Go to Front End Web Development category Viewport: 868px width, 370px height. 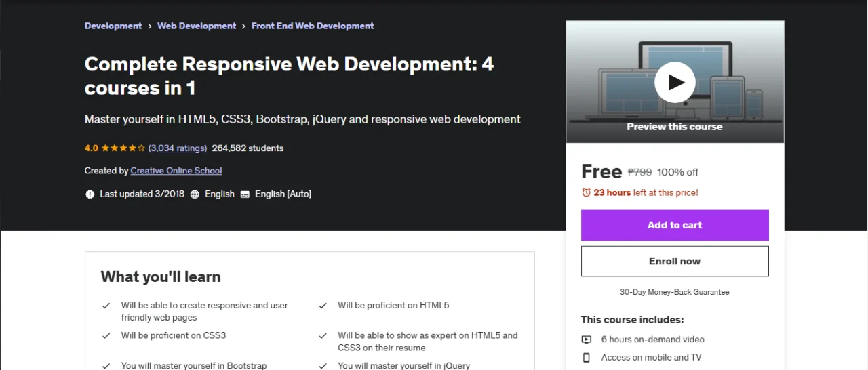click(x=313, y=26)
